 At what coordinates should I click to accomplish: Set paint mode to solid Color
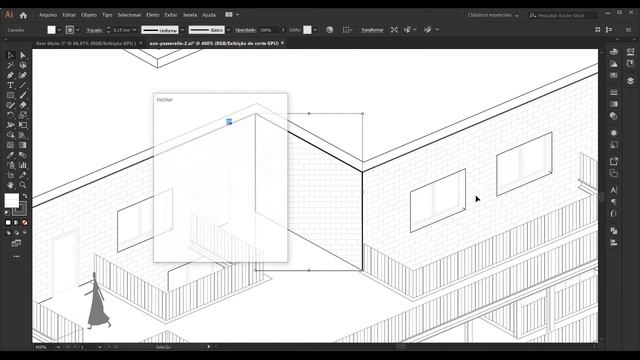(x=8, y=222)
